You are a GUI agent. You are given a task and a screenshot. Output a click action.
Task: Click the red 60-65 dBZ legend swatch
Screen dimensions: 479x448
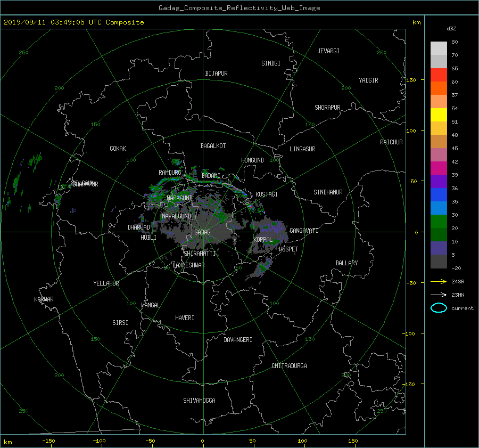pyautogui.click(x=439, y=75)
